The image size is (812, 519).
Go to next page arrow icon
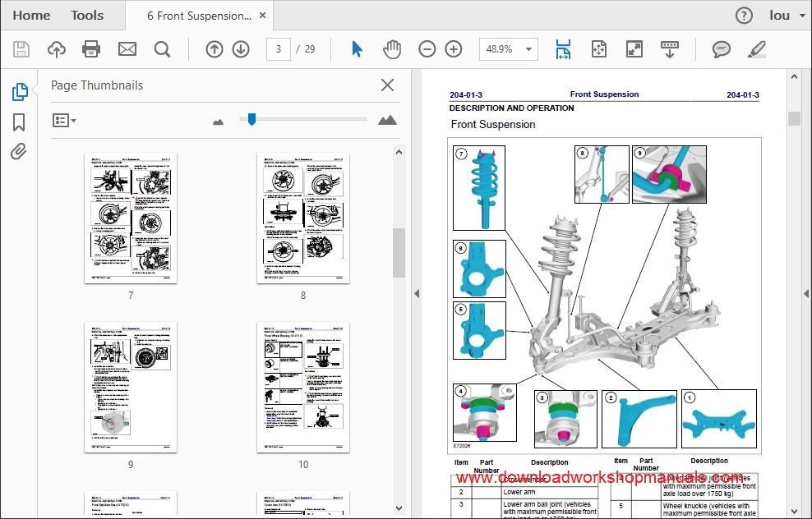[x=241, y=49]
